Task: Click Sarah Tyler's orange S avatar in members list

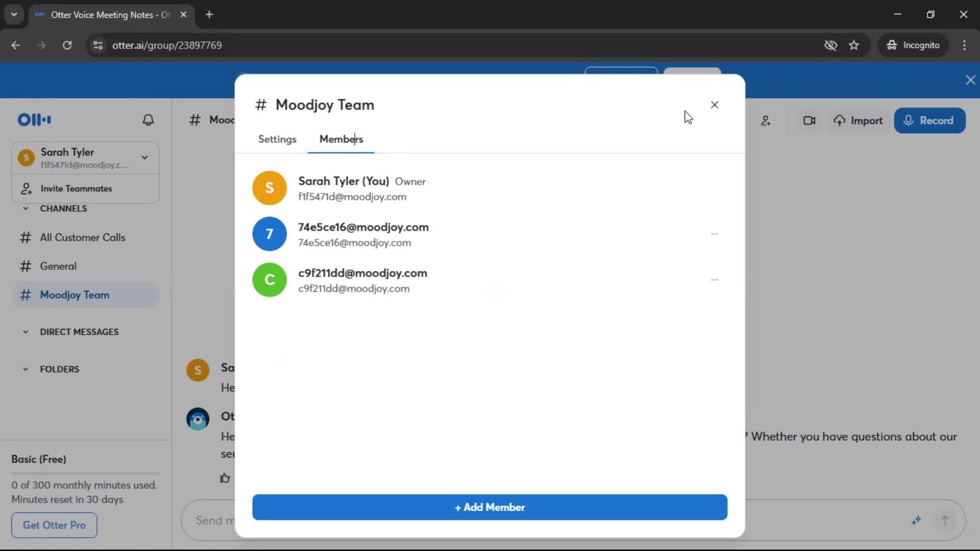Action: (x=269, y=188)
